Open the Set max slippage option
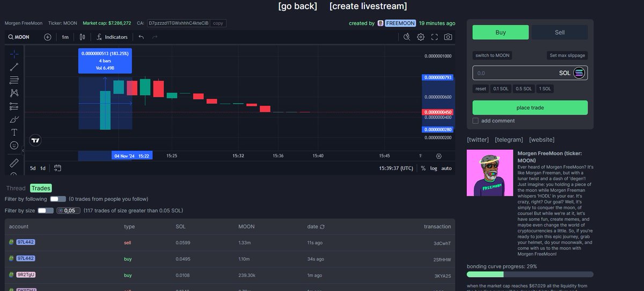The width and height of the screenshot is (644, 291). click(567, 55)
